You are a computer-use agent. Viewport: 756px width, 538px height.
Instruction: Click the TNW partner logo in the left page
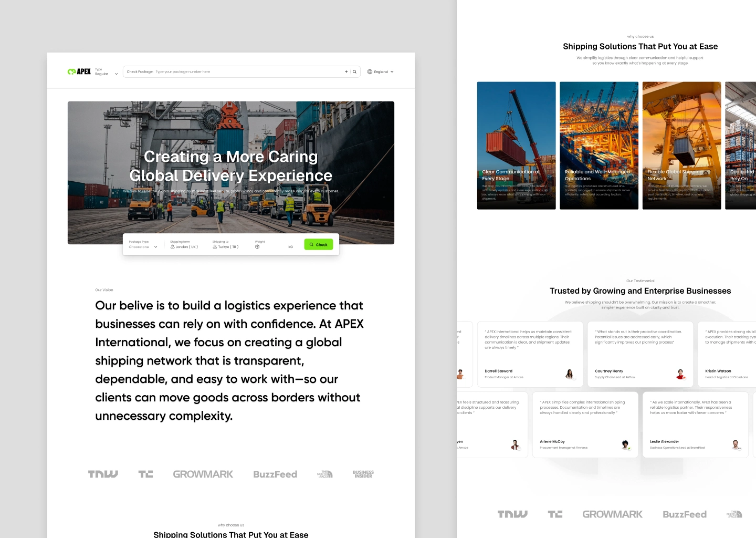(103, 474)
